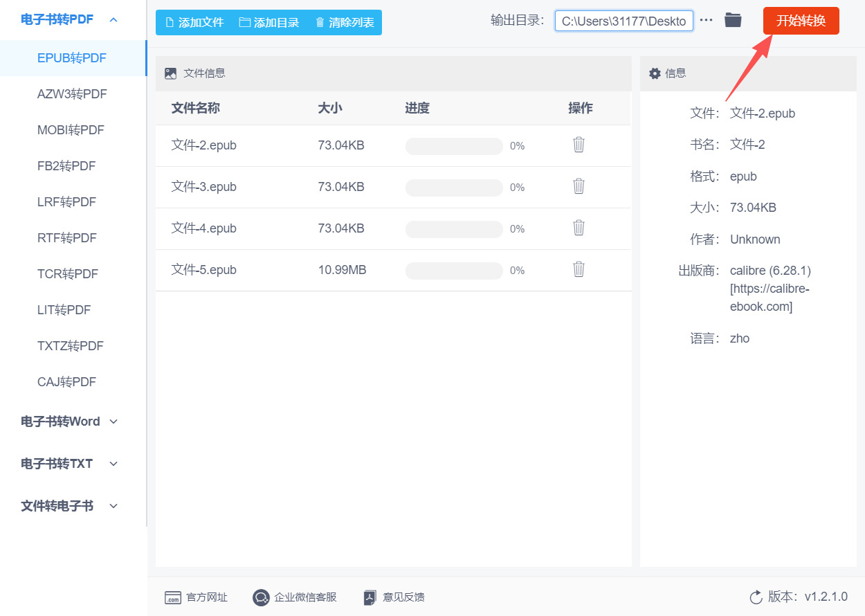Screen dimensions: 865x616
Task: Expand the 电子书转TXT section
Action: click(69, 464)
